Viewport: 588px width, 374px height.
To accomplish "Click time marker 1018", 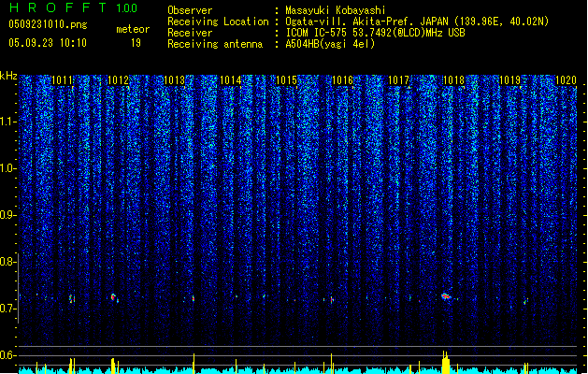I will [454, 80].
